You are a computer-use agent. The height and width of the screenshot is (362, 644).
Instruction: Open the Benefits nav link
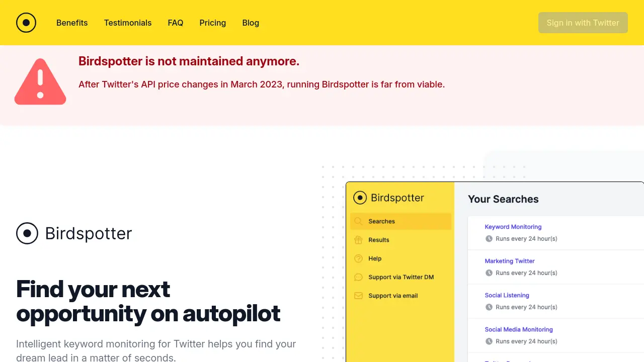coord(72,23)
